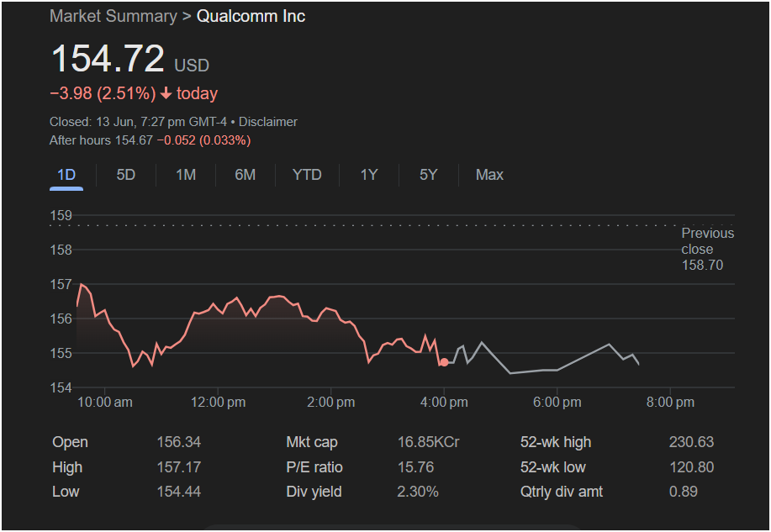Click the 52-wk low value 120.80
The image size is (771, 532).
[691, 467]
